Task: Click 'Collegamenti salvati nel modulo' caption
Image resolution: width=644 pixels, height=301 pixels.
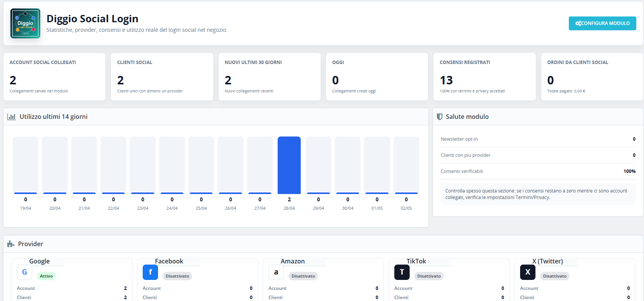Action: tap(39, 91)
